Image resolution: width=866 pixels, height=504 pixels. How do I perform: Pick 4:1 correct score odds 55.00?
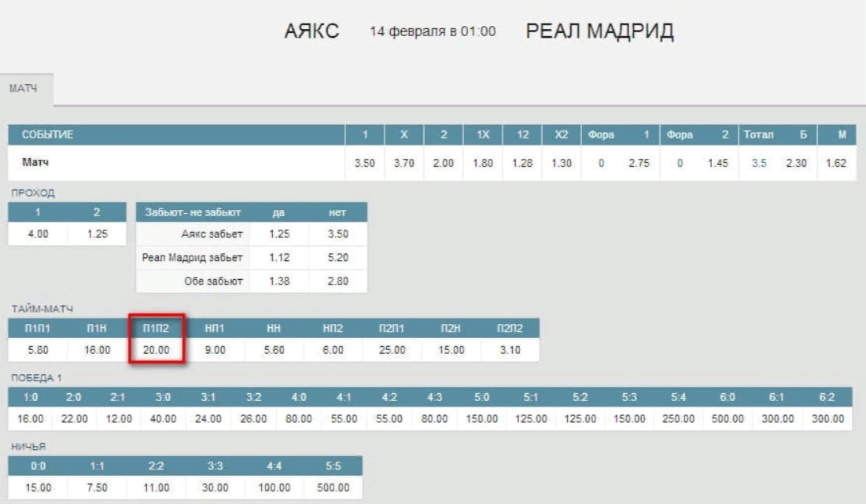[x=344, y=419]
